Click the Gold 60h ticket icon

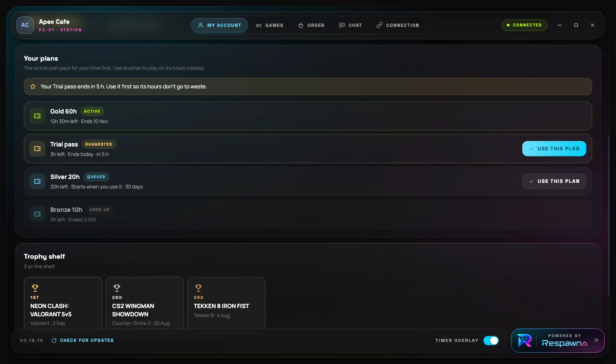[37, 116]
